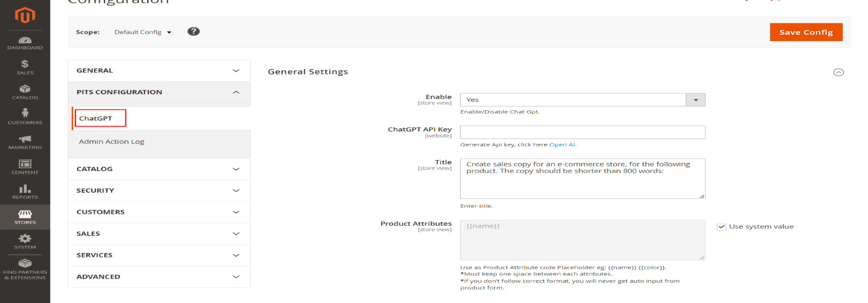Expand the General configuration section
Screen dimensions: 868x303
click(x=159, y=71)
